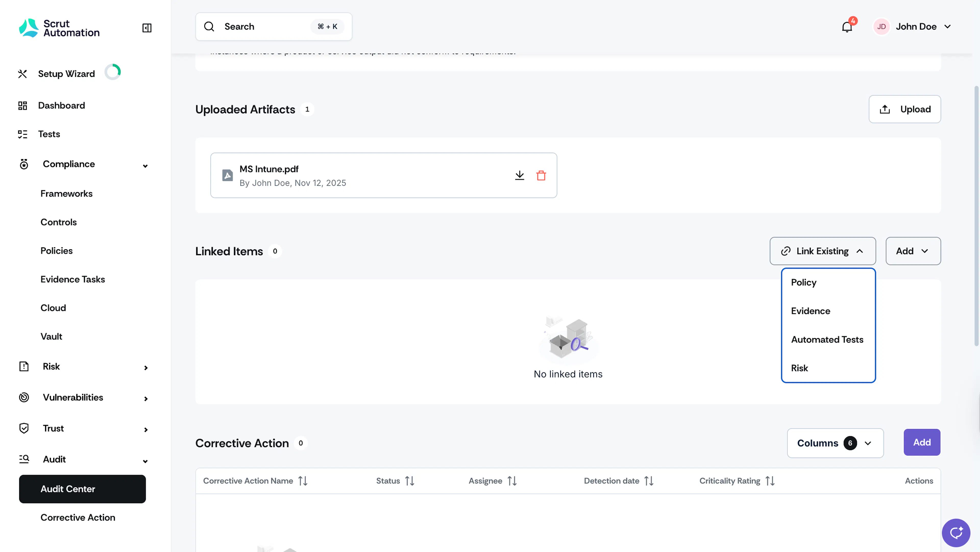980x552 pixels.
Task: Go to Controls in the sidebar
Action: tap(59, 222)
